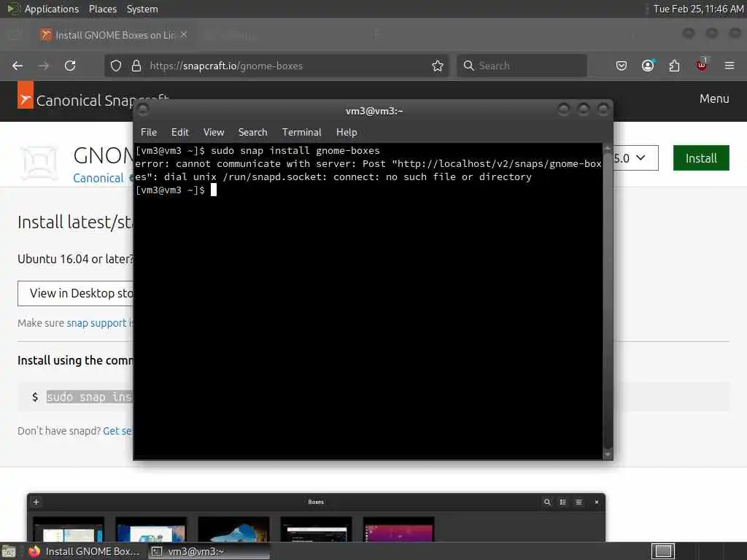Click the View in Desktop store button

[x=76, y=293]
